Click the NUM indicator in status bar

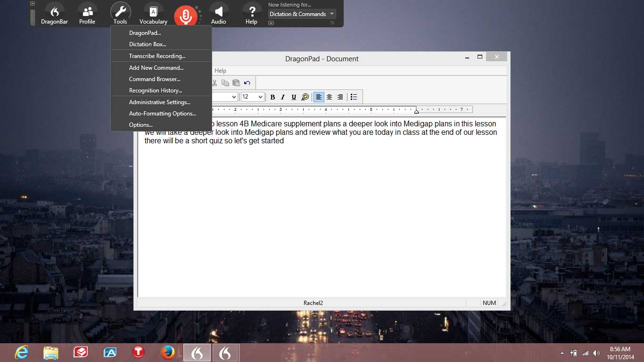click(489, 303)
